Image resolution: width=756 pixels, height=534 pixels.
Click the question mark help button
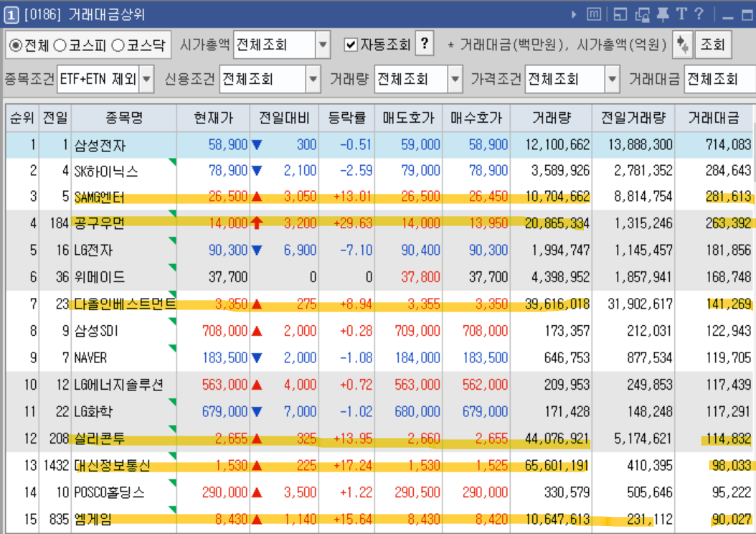click(425, 44)
